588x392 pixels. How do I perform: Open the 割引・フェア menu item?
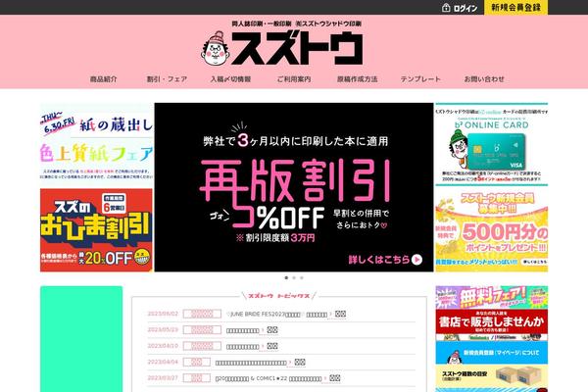click(167, 79)
